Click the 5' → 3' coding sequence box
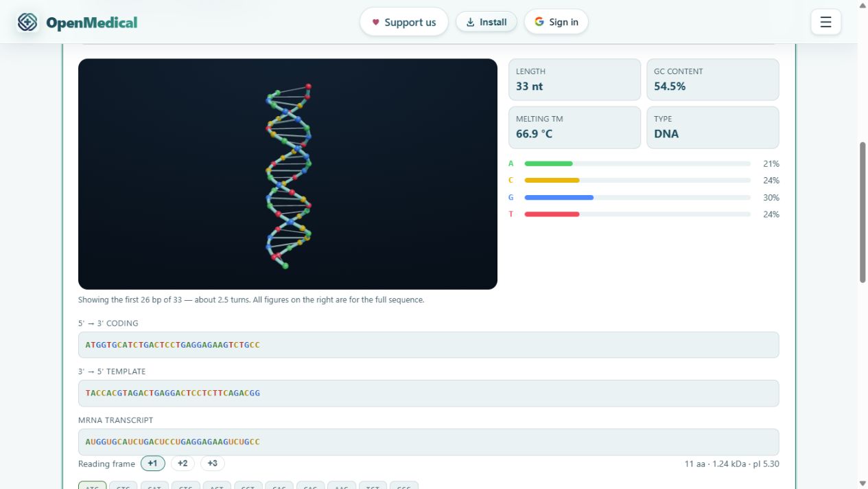This screenshot has width=868, height=489. 429,345
